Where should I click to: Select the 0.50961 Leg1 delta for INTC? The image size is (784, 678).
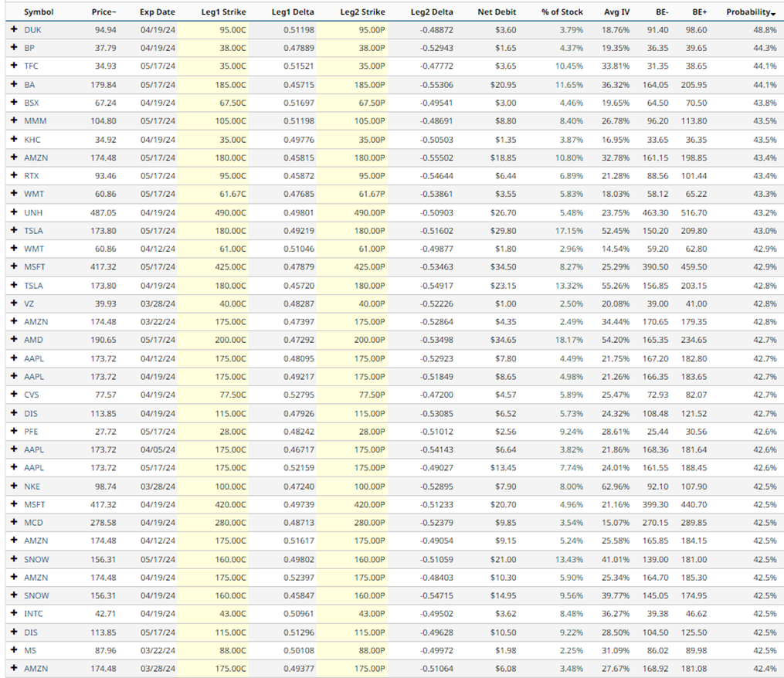click(299, 614)
